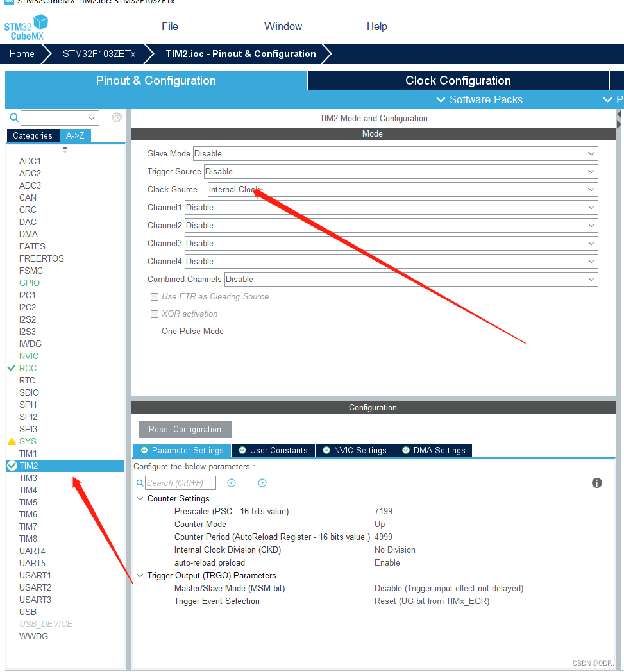Switch to the A->Z tab
The image size is (624, 672).
pyautogui.click(x=75, y=135)
